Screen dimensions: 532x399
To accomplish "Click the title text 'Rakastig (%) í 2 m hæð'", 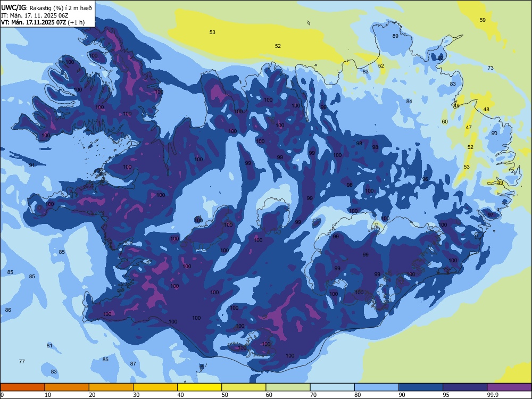I will point(61,8).
